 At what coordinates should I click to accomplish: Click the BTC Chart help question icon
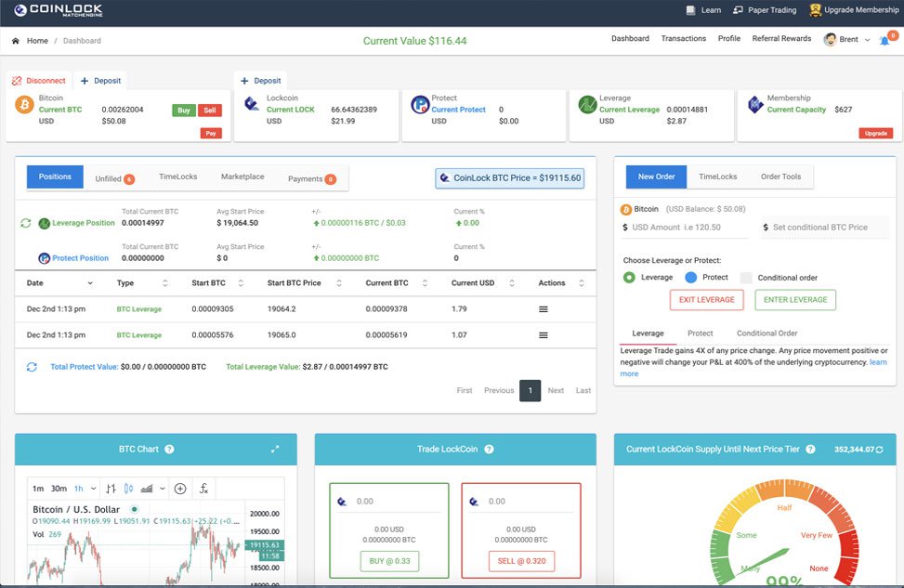(x=169, y=449)
